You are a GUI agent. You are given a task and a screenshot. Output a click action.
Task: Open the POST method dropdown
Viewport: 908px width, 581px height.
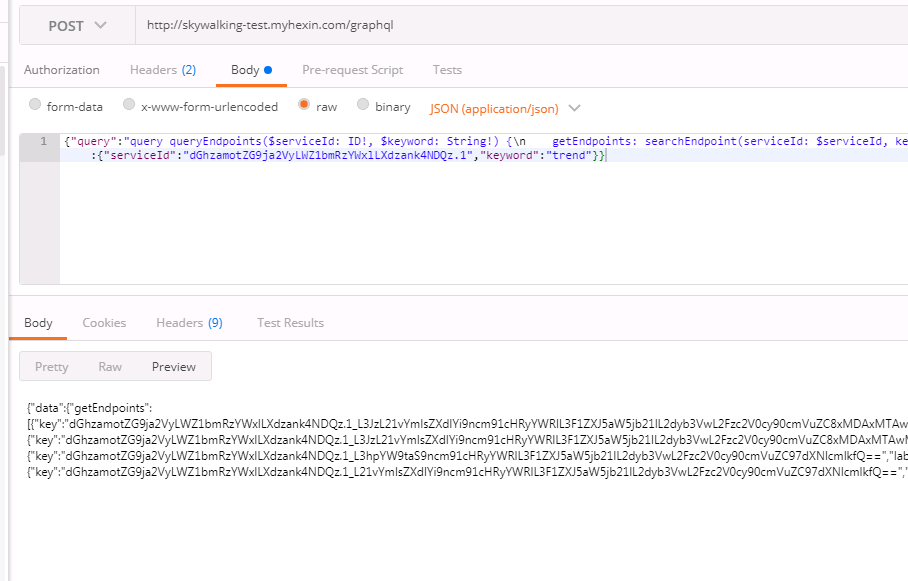pos(77,25)
